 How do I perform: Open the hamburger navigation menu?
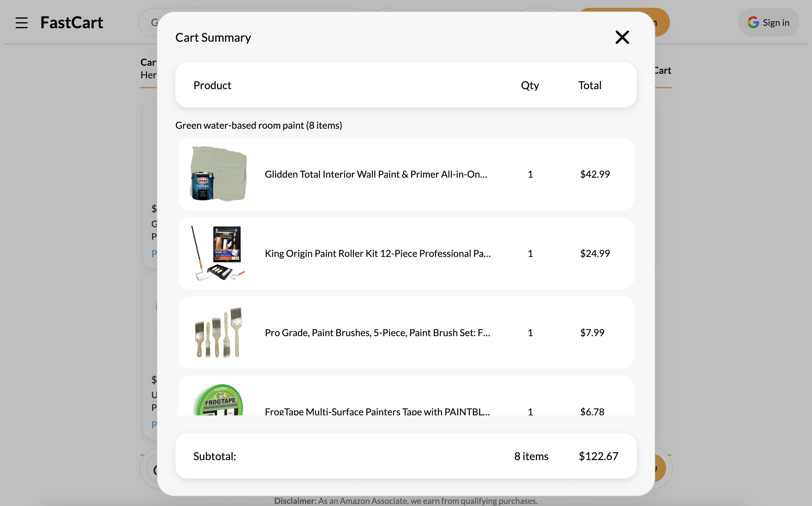click(21, 22)
